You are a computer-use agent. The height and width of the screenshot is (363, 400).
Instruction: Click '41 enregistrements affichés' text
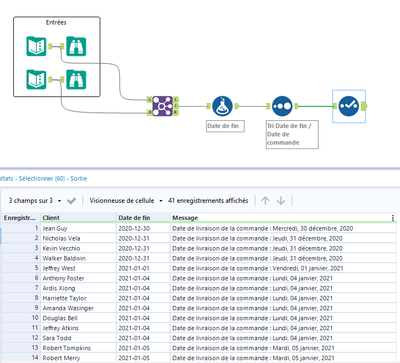pyautogui.click(x=208, y=201)
